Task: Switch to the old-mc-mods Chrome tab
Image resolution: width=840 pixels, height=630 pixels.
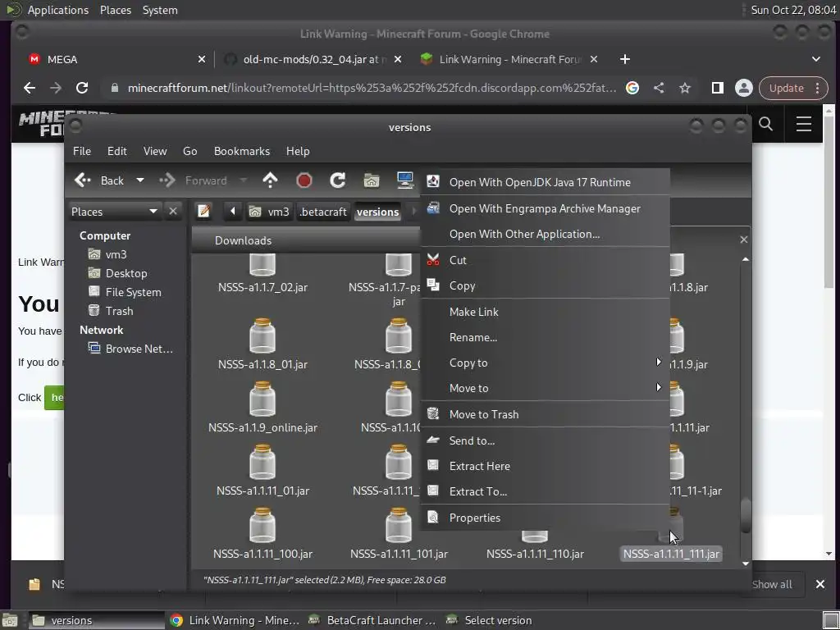Action: pyautogui.click(x=312, y=59)
